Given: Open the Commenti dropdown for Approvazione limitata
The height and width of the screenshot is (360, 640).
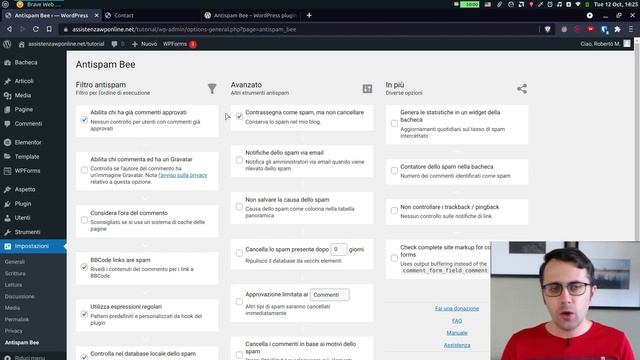Looking at the screenshot, I should click(329, 295).
